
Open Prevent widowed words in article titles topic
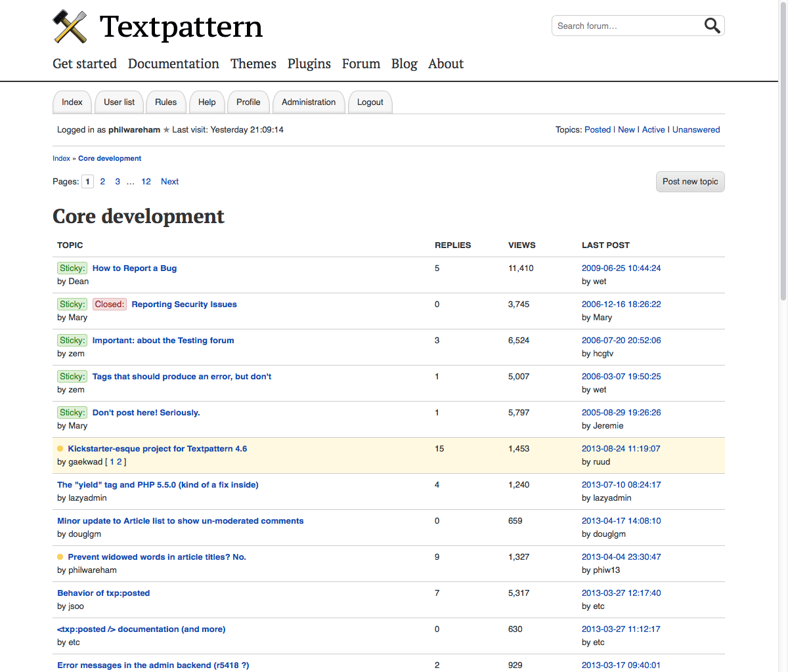[x=157, y=557]
